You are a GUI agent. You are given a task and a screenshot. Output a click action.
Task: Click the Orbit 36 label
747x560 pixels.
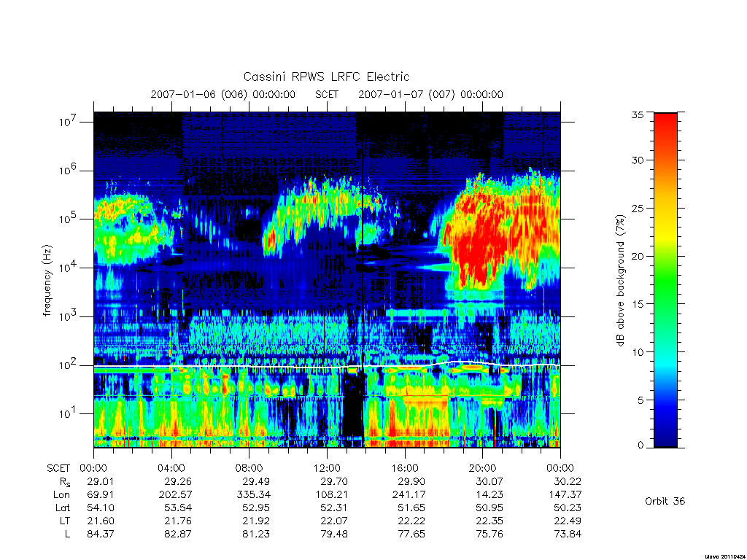click(x=665, y=501)
